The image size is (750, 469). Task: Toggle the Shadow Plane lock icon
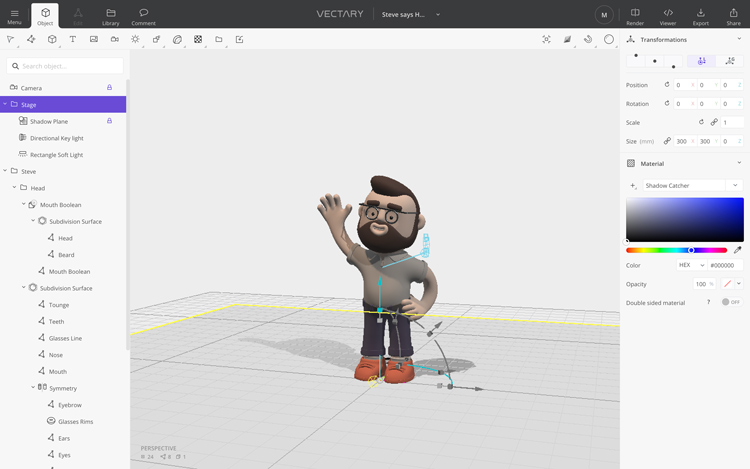click(x=110, y=121)
